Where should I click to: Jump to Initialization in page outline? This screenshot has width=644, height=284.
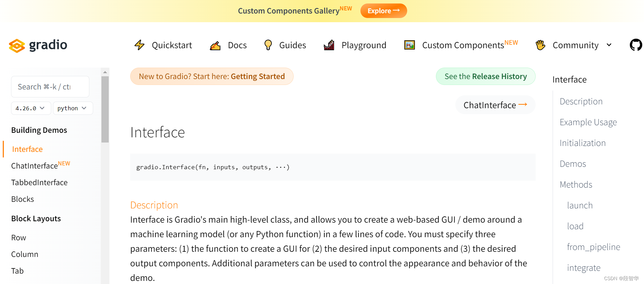point(583,143)
